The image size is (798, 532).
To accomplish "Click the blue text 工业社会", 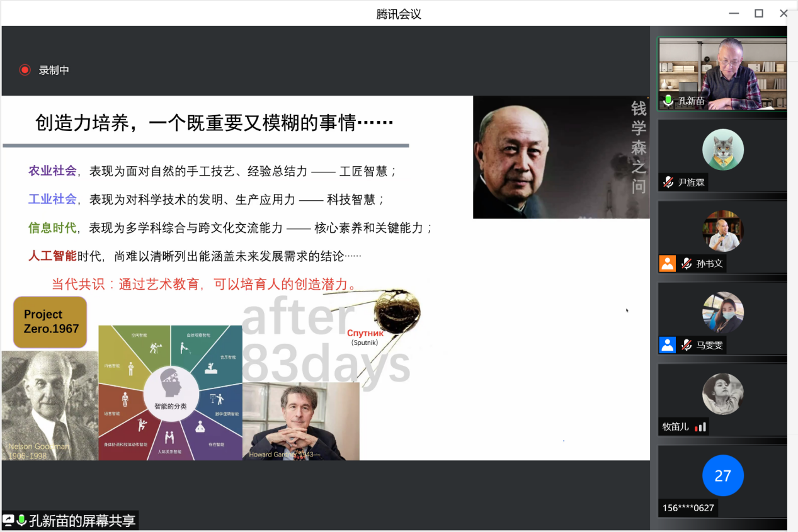I will point(52,199).
